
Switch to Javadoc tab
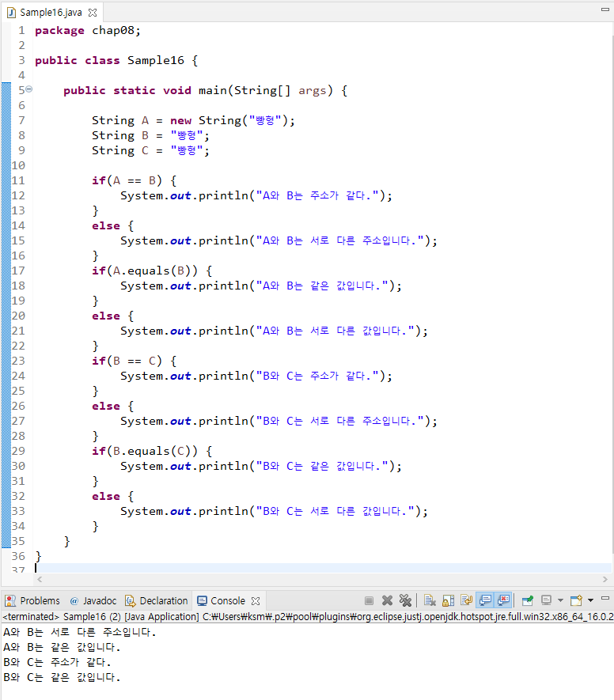coord(93,601)
